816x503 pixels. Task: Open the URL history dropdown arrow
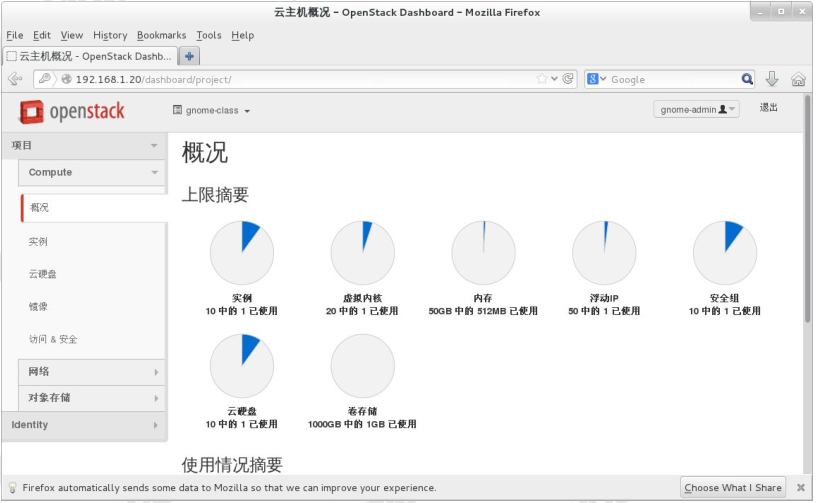pyautogui.click(x=555, y=79)
